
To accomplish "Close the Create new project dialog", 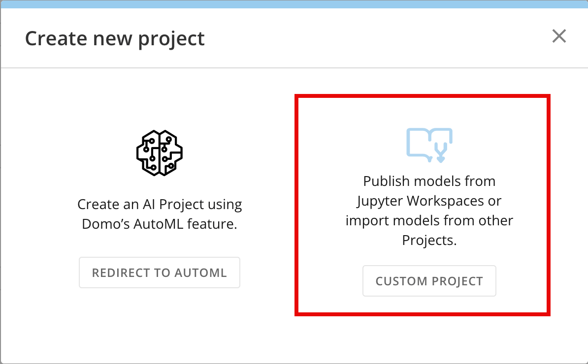I will coord(559,36).
